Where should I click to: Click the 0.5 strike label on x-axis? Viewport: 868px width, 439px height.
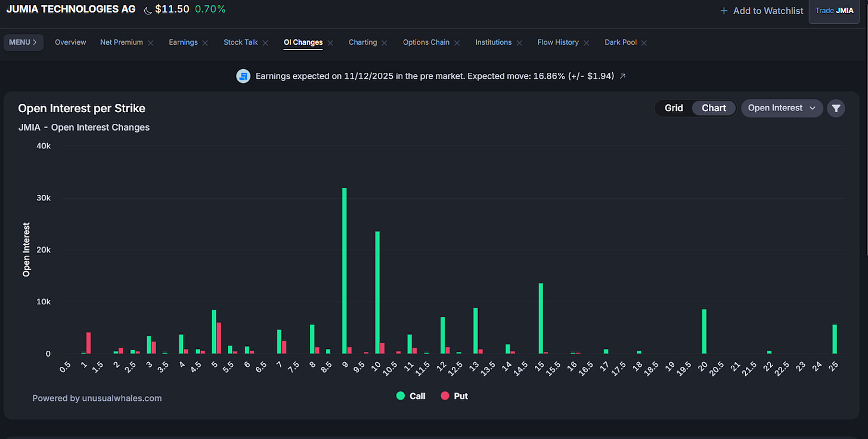(x=66, y=366)
